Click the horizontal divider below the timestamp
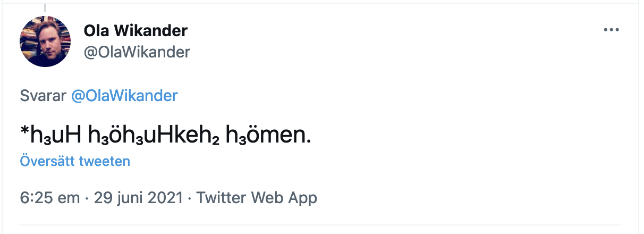 tap(319, 224)
